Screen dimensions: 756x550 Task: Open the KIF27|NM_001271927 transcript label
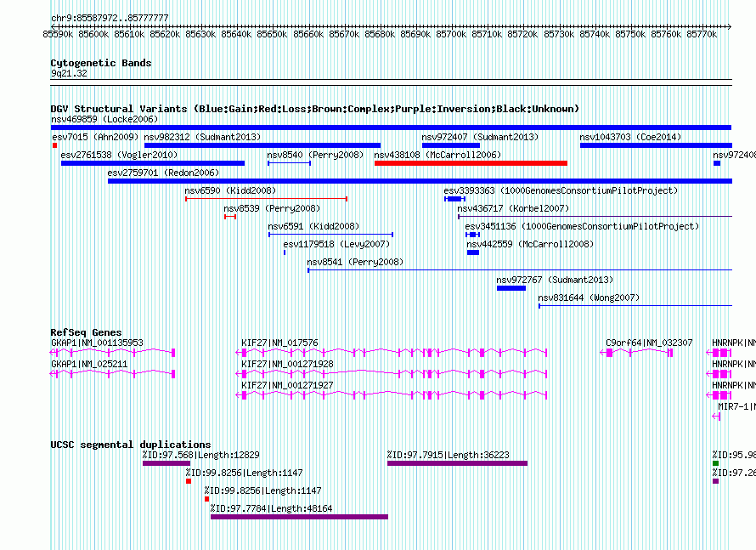click(287, 385)
